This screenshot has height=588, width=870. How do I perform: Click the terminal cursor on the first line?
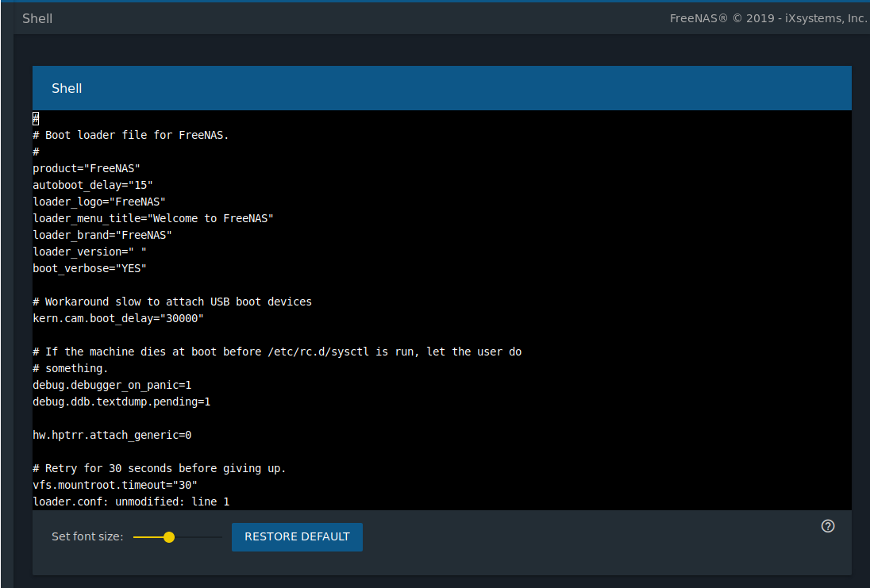(36, 118)
